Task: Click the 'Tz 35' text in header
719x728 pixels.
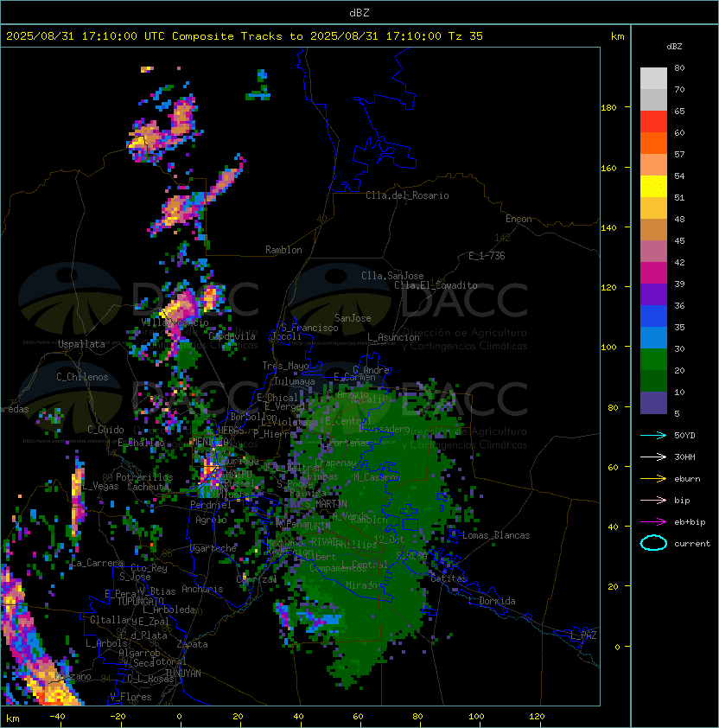Action: [466, 36]
